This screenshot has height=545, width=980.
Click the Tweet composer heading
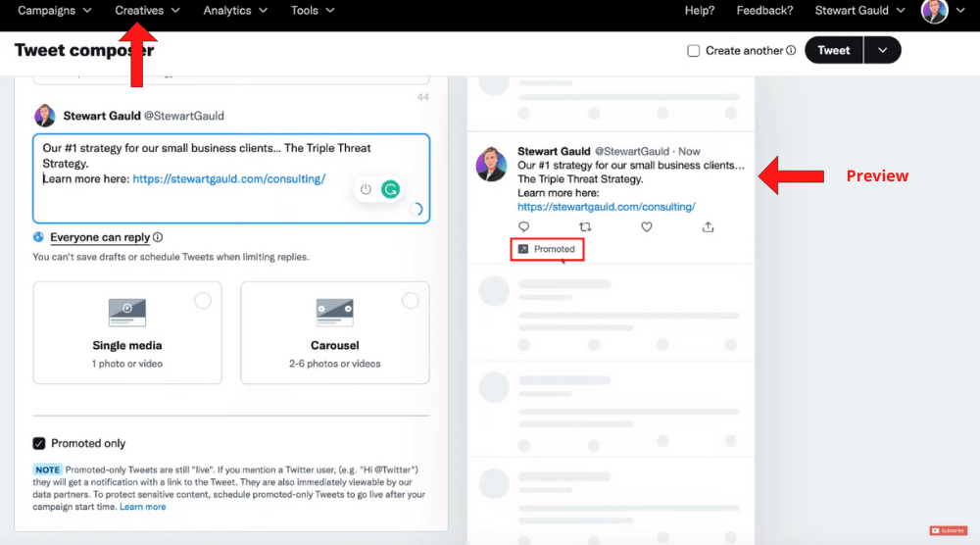[x=84, y=50]
